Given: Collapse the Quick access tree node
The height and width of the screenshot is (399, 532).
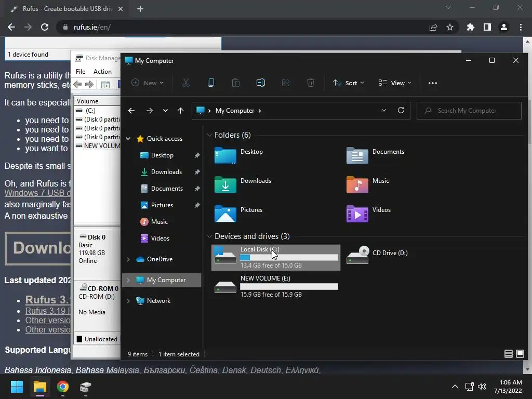Looking at the screenshot, I should point(128,138).
